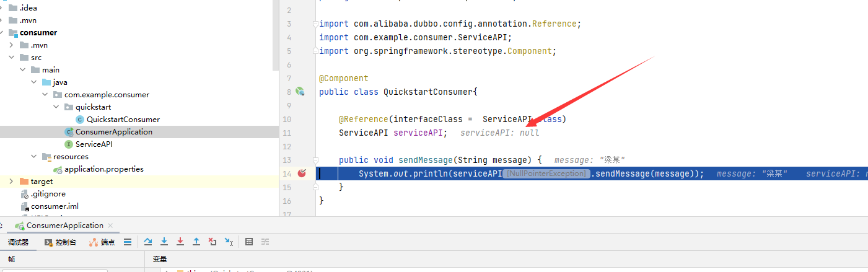Collapse the resources folder
Screen dimensions: 868x272
point(33,157)
